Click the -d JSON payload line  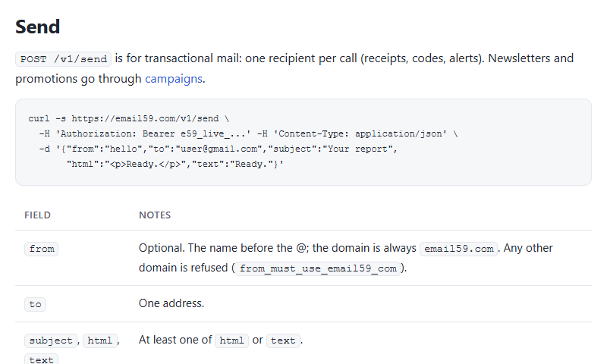[x=219, y=149]
